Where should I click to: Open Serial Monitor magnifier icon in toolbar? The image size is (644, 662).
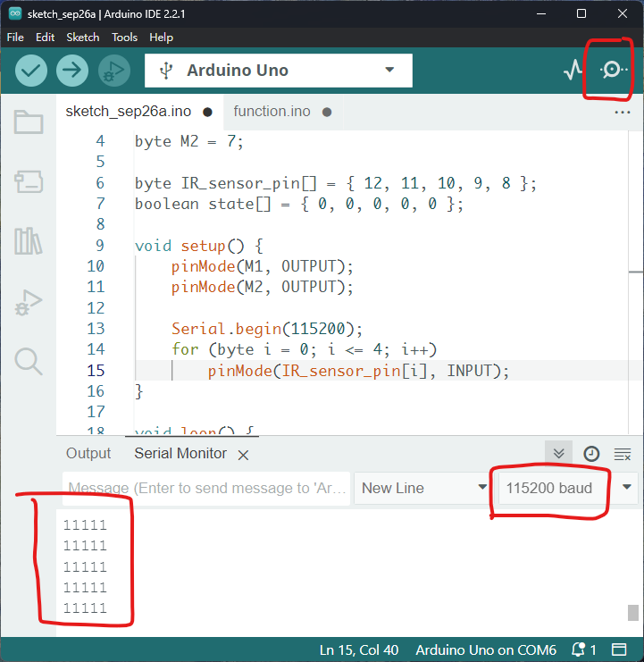click(x=612, y=71)
